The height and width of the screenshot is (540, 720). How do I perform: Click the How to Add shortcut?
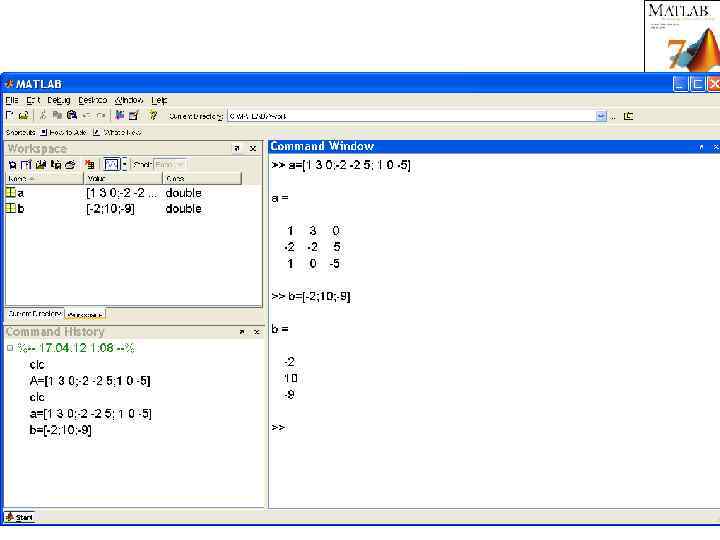coord(63,132)
